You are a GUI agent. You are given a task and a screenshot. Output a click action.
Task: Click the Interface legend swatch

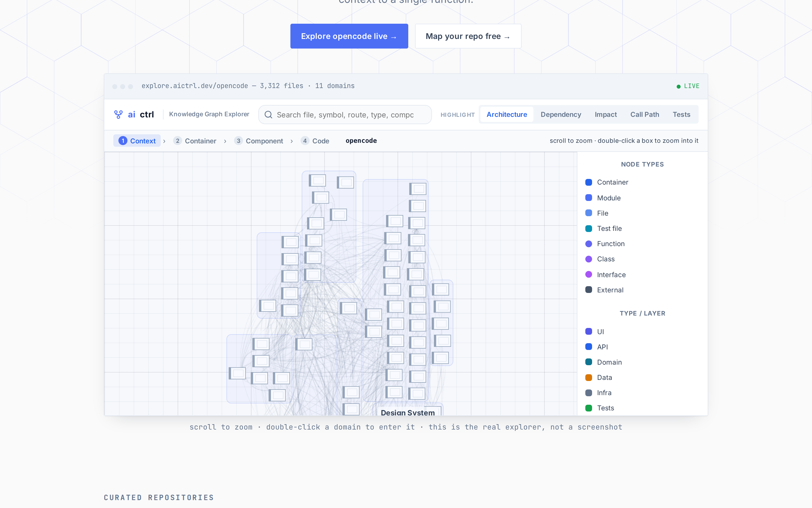(x=588, y=275)
